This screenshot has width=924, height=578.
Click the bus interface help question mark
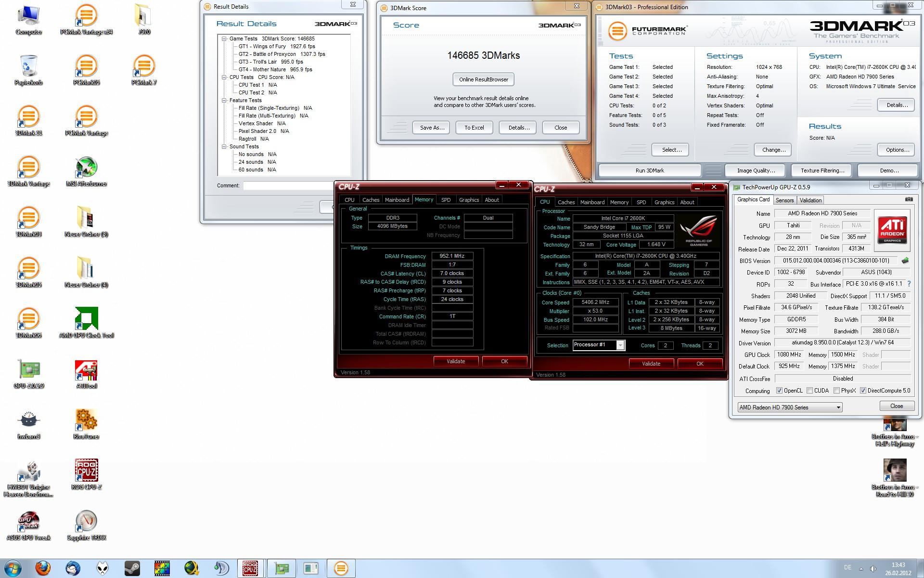pos(909,284)
